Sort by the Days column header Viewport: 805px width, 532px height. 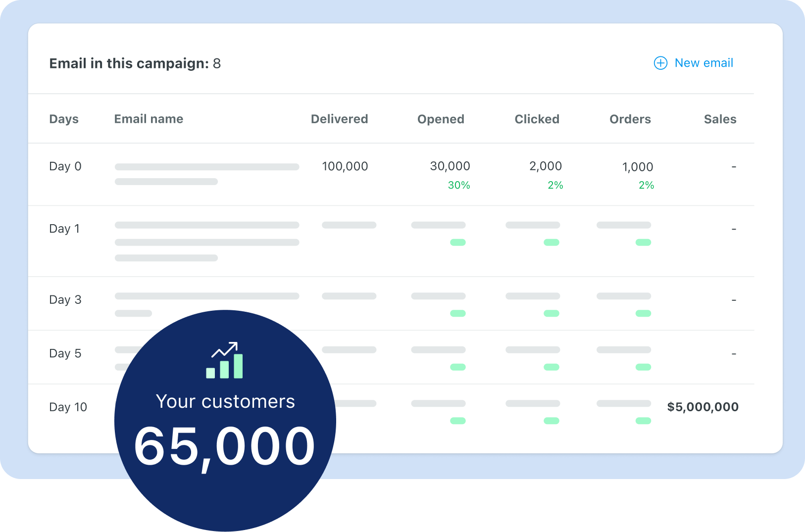coord(64,119)
